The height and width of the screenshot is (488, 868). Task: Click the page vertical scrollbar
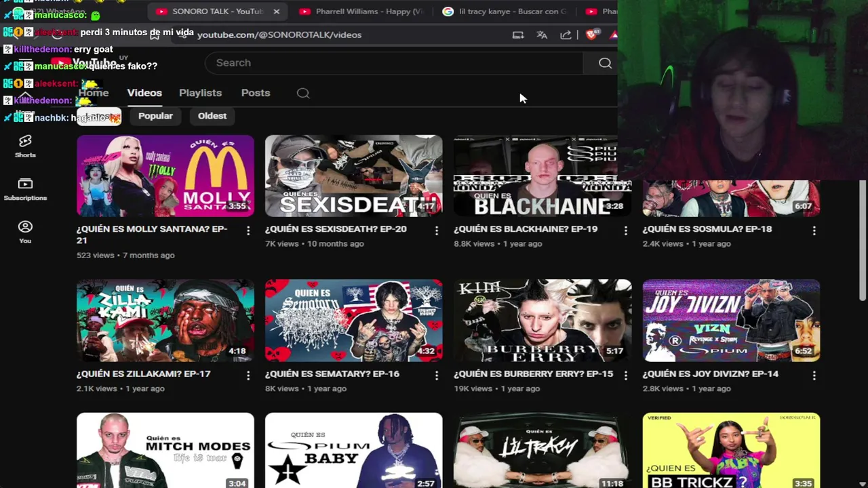pyautogui.click(x=863, y=241)
